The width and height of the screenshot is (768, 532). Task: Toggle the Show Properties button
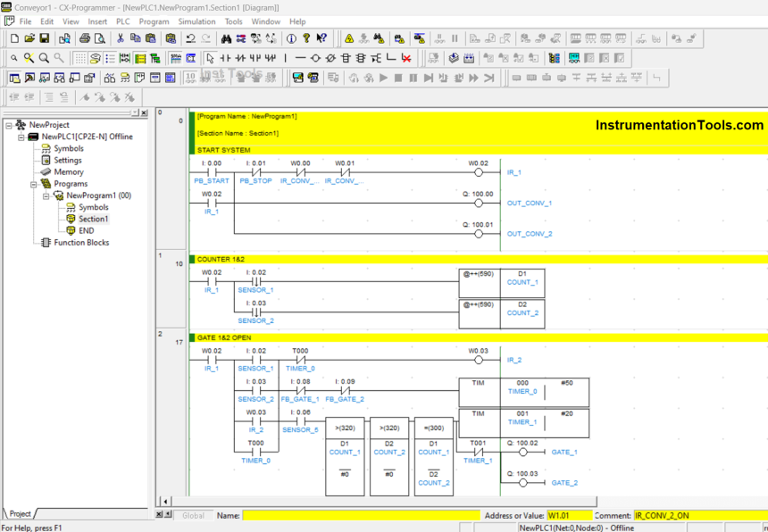89,78
